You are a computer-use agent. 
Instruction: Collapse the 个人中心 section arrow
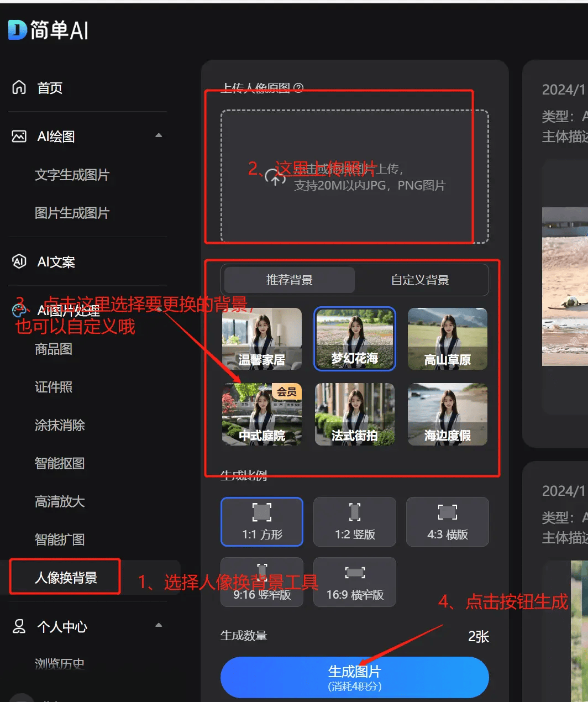[159, 625]
